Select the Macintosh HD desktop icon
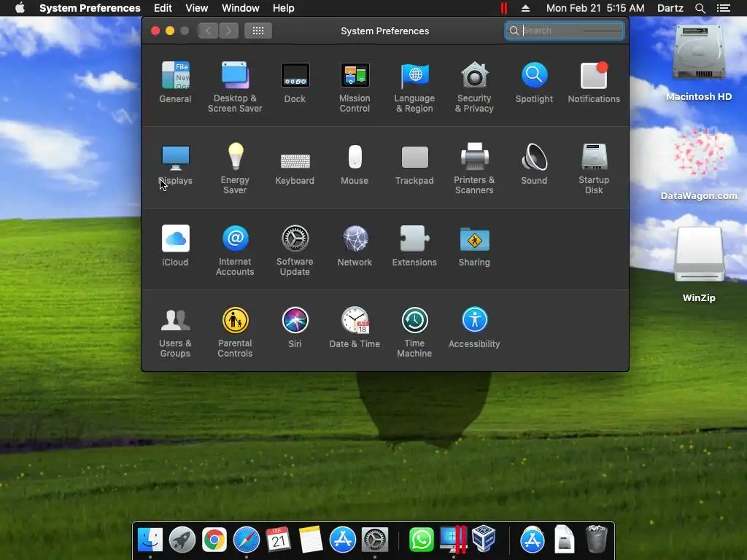Viewport: 747px width, 560px height. tap(699, 63)
